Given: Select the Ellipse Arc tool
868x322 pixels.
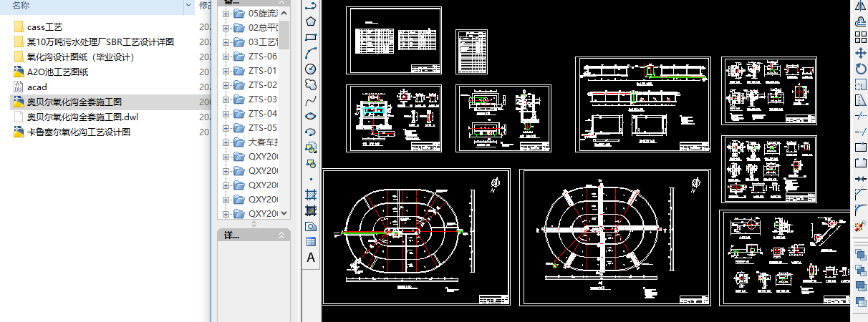Looking at the screenshot, I should (311, 132).
